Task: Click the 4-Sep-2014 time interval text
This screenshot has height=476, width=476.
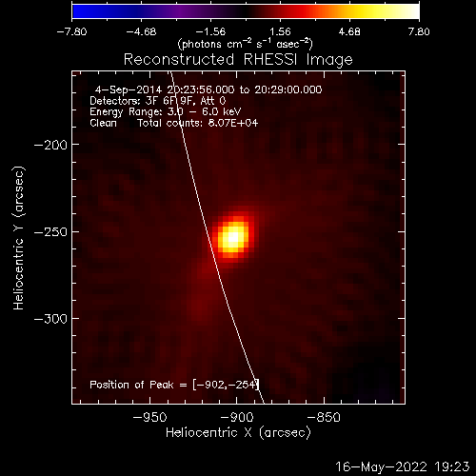Action: (x=208, y=89)
